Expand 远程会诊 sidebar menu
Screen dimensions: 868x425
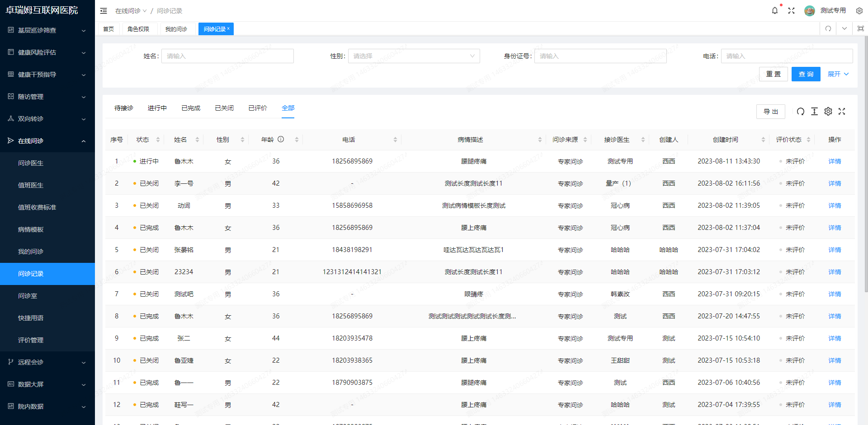[x=47, y=362]
